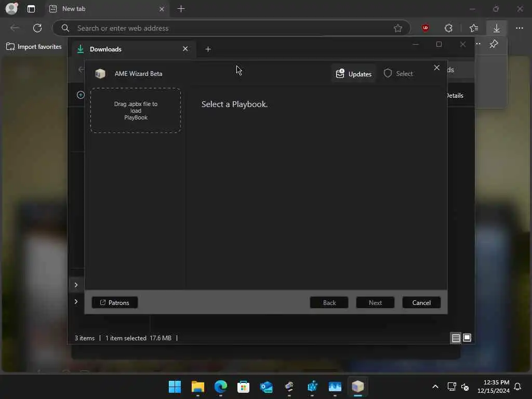Launch Microsoft Edge from the taskbar
Viewport: 532px width, 399px height.
pyautogui.click(x=220, y=387)
